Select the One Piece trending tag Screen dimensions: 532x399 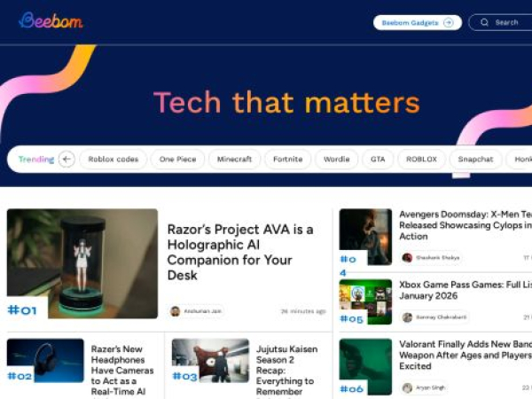pyautogui.click(x=178, y=159)
